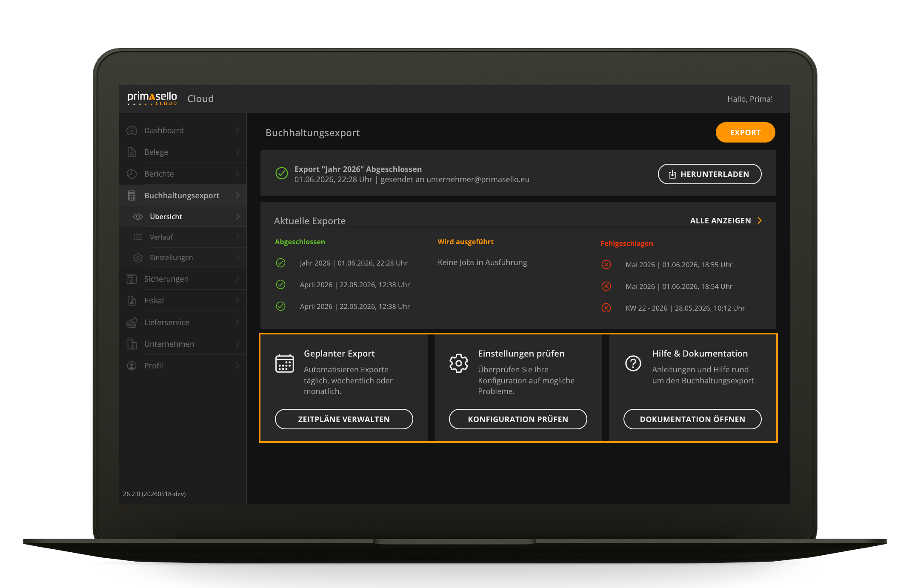
Task: Click the Lieferservice food icon
Action: click(x=132, y=323)
